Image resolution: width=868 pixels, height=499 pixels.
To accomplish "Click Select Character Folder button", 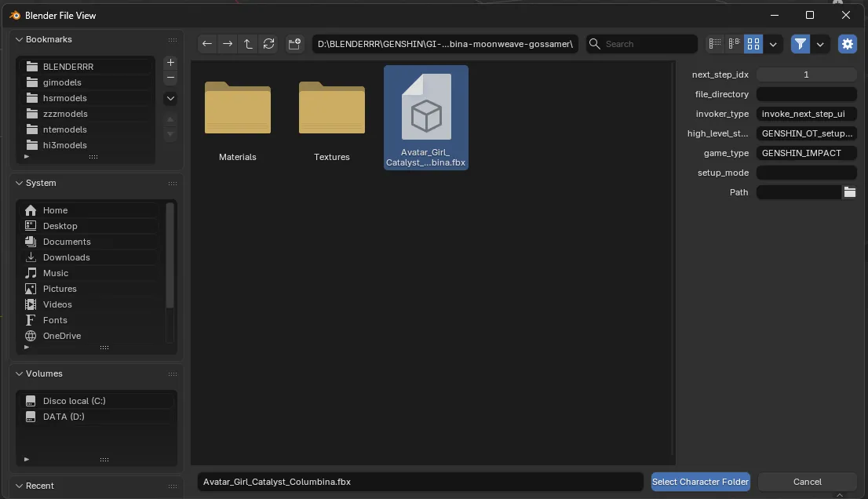I will point(700,482).
